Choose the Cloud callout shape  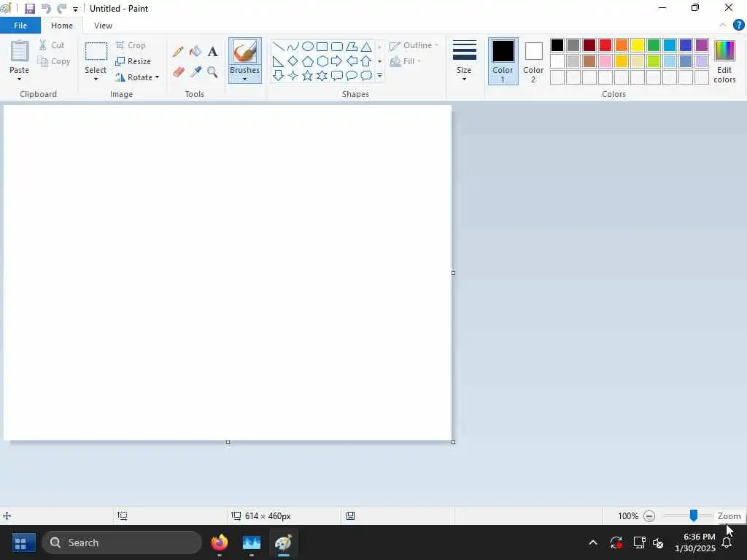pos(366,76)
